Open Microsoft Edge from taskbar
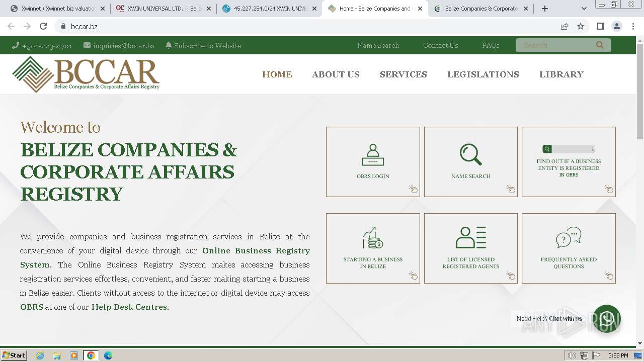 (x=108, y=355)
